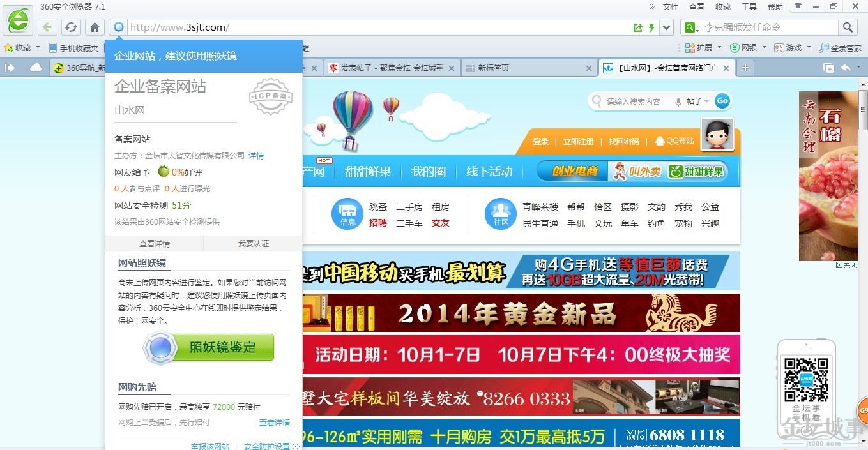Expand the address bar history dropdown
868x450 pixels.
tap(667, 27)
